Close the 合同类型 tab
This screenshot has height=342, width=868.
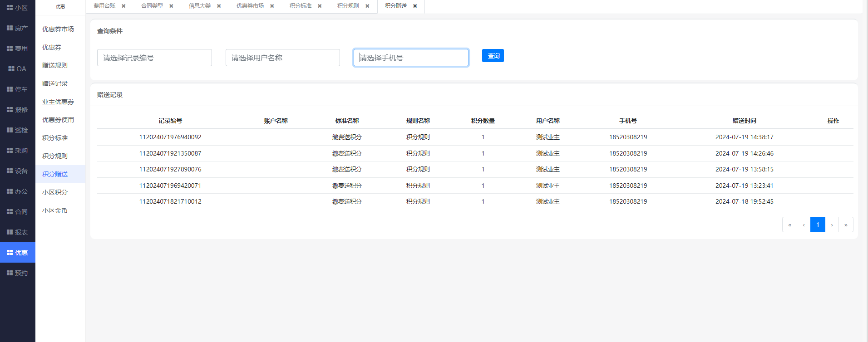tap(171, 6)
